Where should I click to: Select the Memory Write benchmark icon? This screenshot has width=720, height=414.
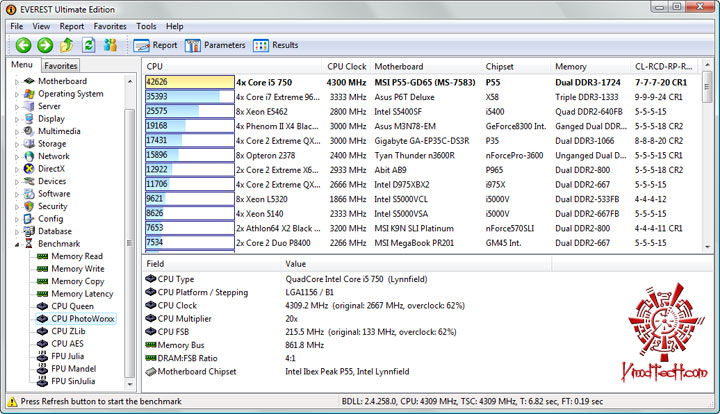[42, 269]
